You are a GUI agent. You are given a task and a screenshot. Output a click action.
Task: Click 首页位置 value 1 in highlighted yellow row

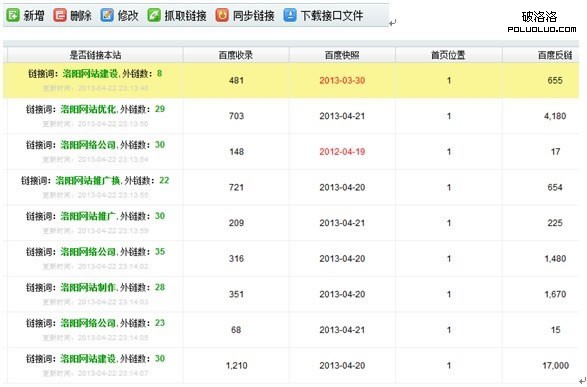coord(448,80)
